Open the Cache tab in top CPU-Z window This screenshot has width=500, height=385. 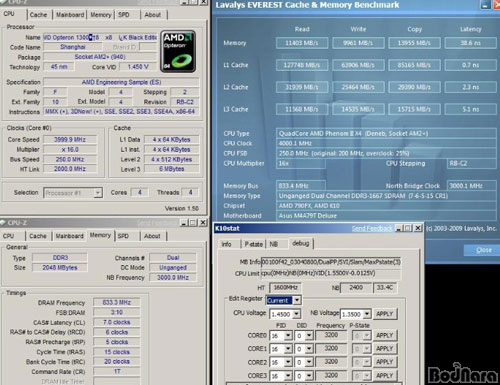click(x=38, y=15)
